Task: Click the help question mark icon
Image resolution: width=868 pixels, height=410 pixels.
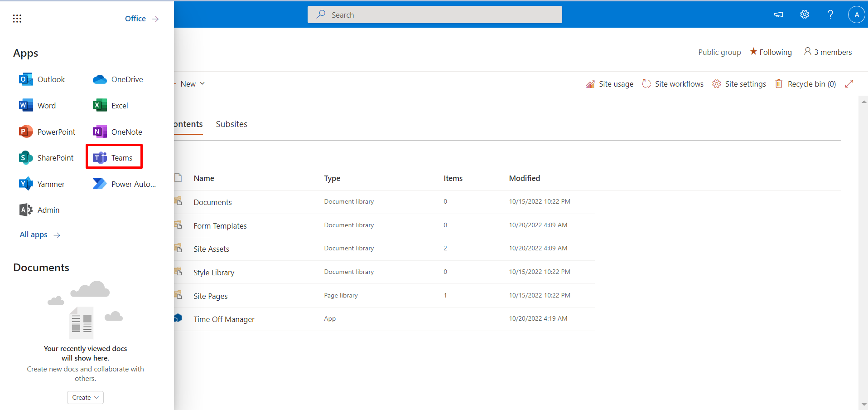Action: click(x=830, y=15)
